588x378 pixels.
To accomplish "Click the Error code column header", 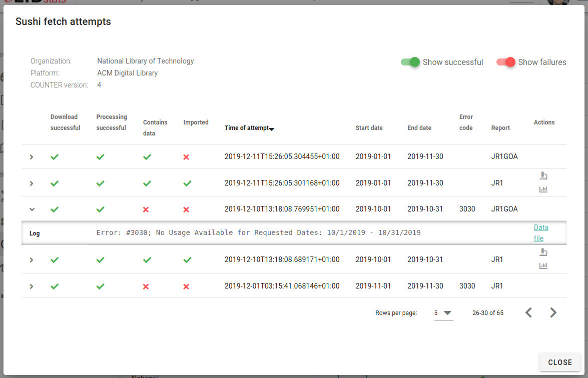I will coord(466,122).
